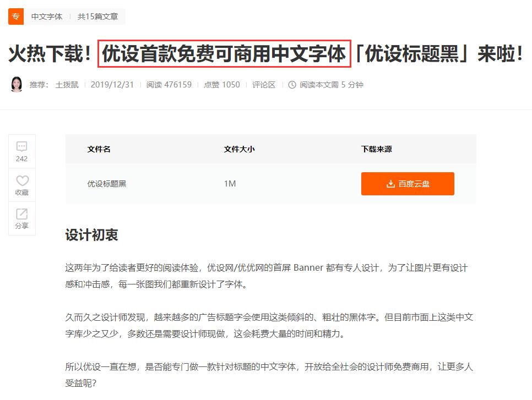
Task: Open the 共15篇文章 article list
Action: pos(97,17)
